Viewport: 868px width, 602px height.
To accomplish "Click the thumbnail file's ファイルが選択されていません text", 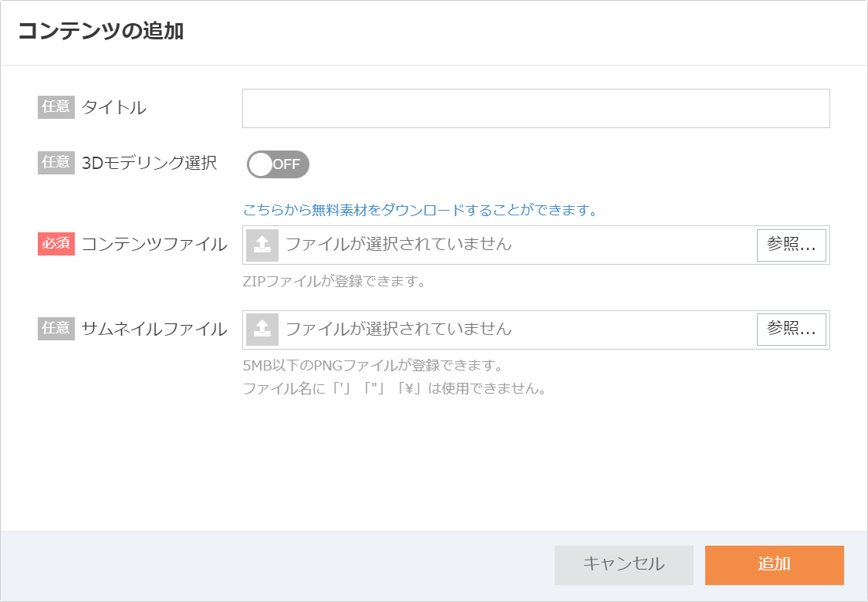I will click(399, 330).
